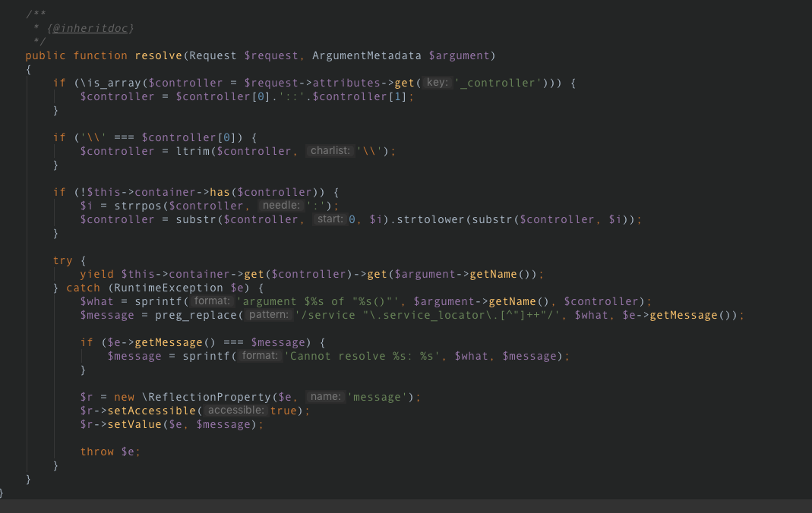The image size is (812, 513).
Task: Click the 'throw' keyword
Action: tap(96, 452)
